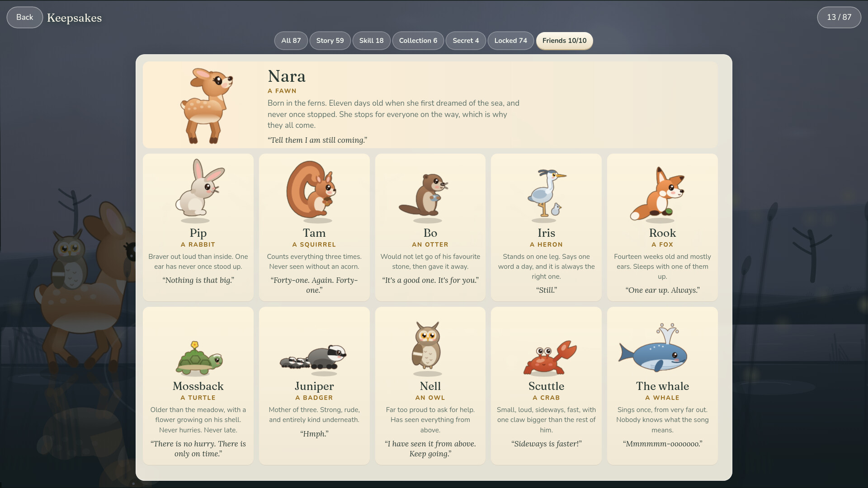Click the Pip name label
The width and height of the screenshot is (868, 488).
[x=198, y=233]
